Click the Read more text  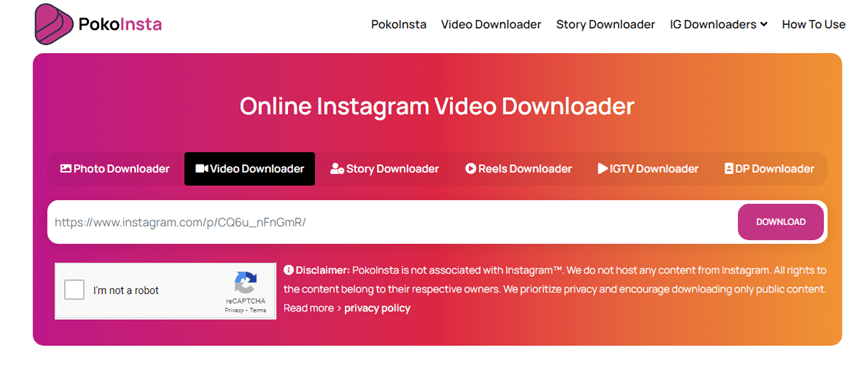pos(308,308)
